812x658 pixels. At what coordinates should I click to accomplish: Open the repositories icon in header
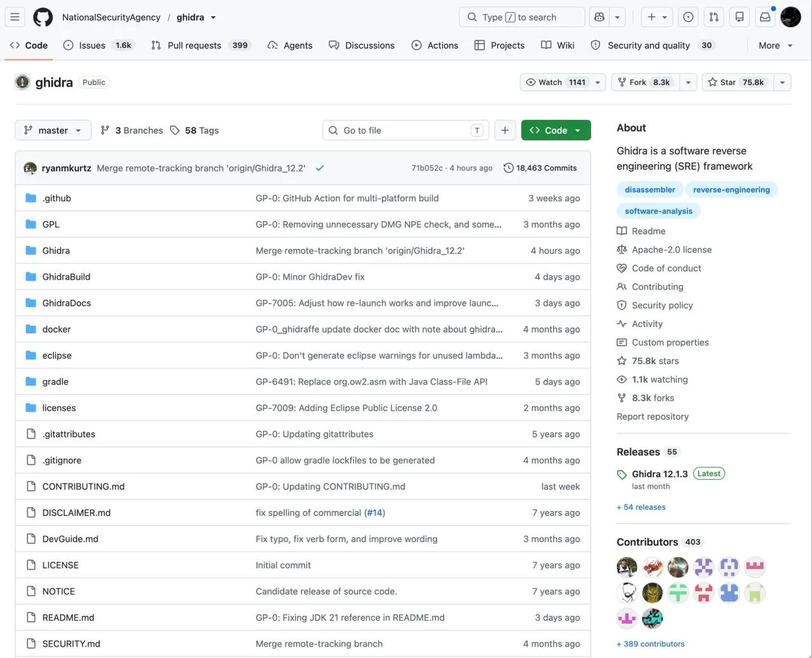pos(740,17)
